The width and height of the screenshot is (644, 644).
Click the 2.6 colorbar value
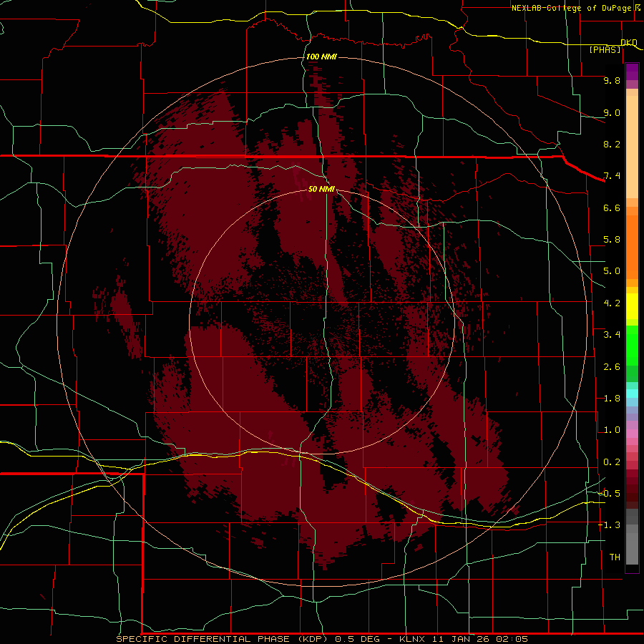point(612,367)
